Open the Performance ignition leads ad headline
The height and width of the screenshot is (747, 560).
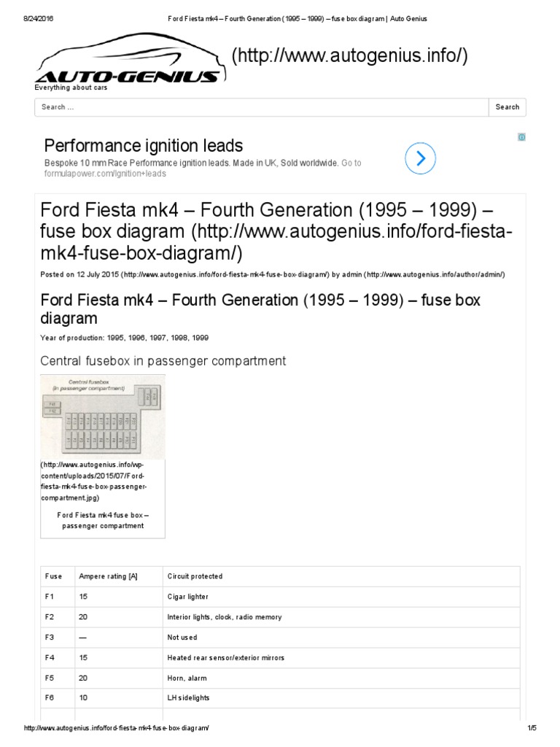(143, 145)
